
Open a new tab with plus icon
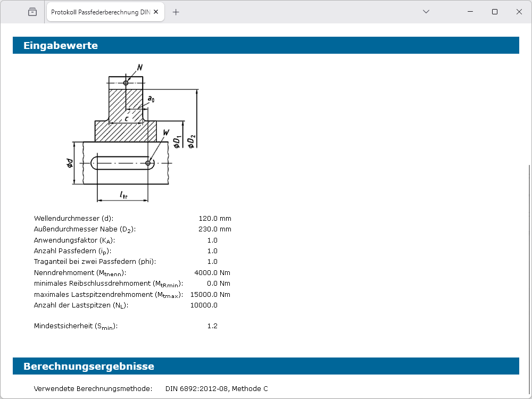pos(176,12)
